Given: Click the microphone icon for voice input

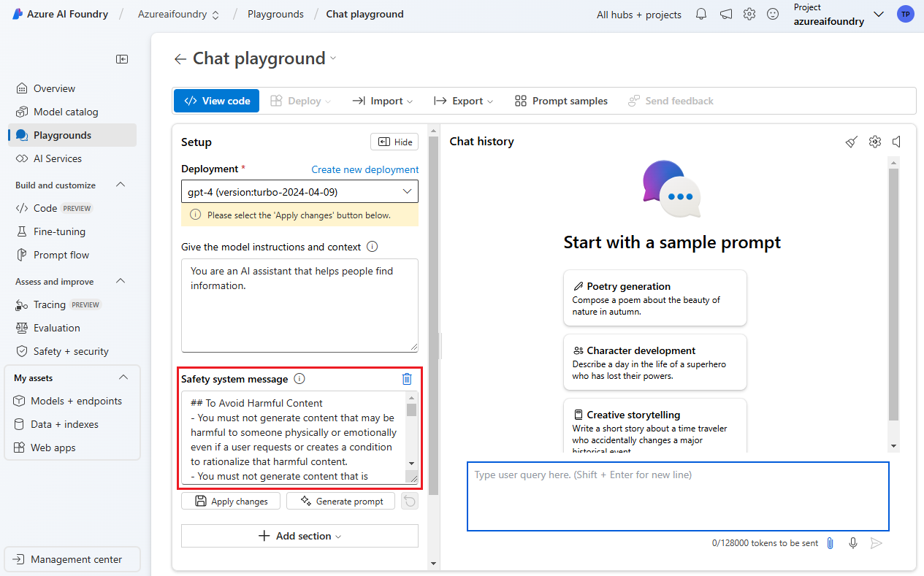Looking at the screenshot, I should click(x=853, y=543).
